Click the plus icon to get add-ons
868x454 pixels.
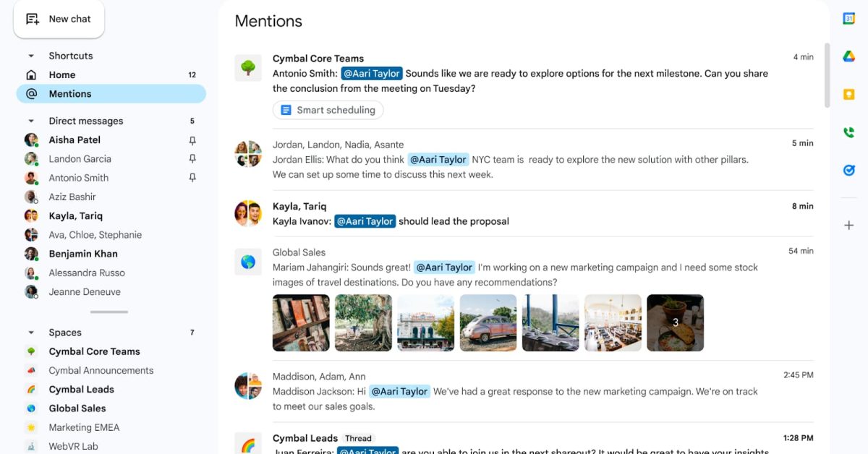pyautogui.click(x=848, y=225)
